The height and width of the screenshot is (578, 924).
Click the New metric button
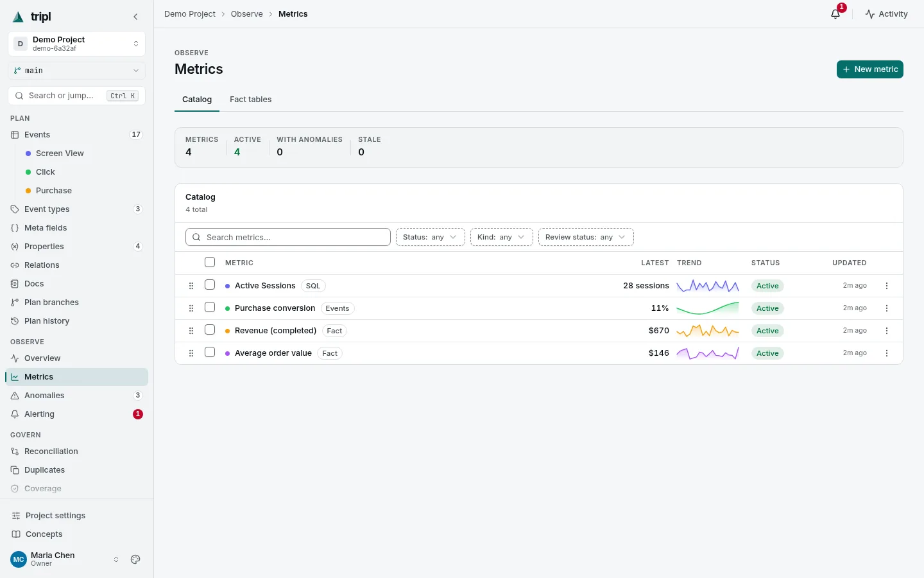coord(870,69)
